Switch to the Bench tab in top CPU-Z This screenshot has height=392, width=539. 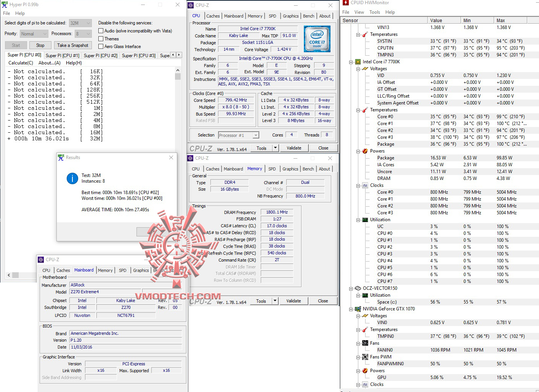pyautogui.click(x=309, y=16)
